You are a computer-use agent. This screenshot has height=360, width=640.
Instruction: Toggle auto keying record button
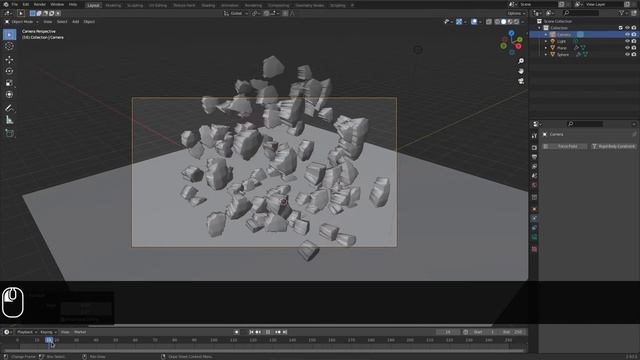point(237,332)
